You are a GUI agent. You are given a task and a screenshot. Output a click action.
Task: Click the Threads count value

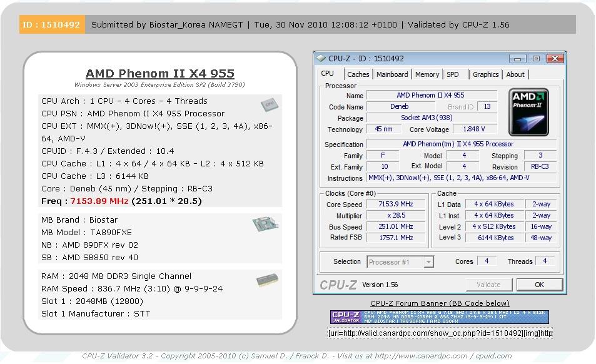tap(545, 261)
